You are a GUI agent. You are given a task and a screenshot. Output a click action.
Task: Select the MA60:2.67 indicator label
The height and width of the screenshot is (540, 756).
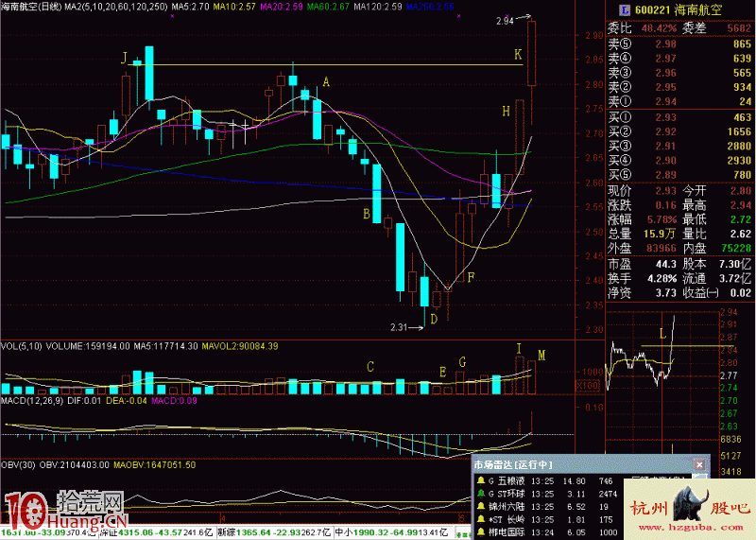(x=328, y=7)
